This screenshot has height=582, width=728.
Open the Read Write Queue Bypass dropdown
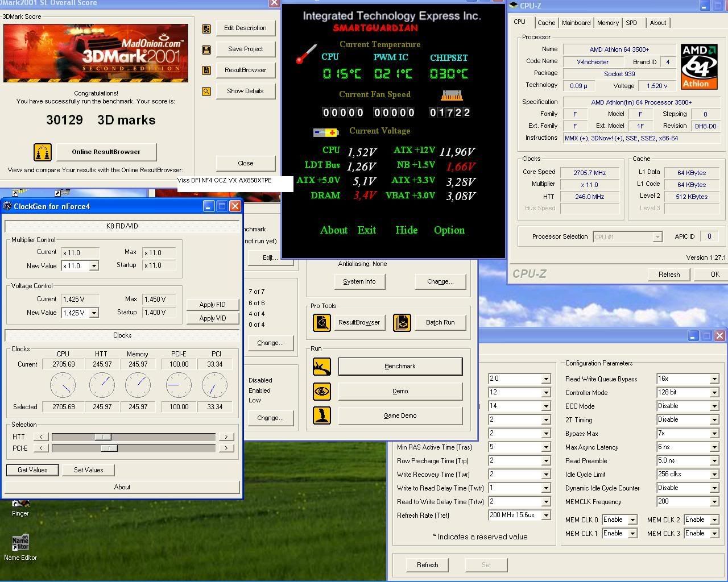[x=714, y=379]
